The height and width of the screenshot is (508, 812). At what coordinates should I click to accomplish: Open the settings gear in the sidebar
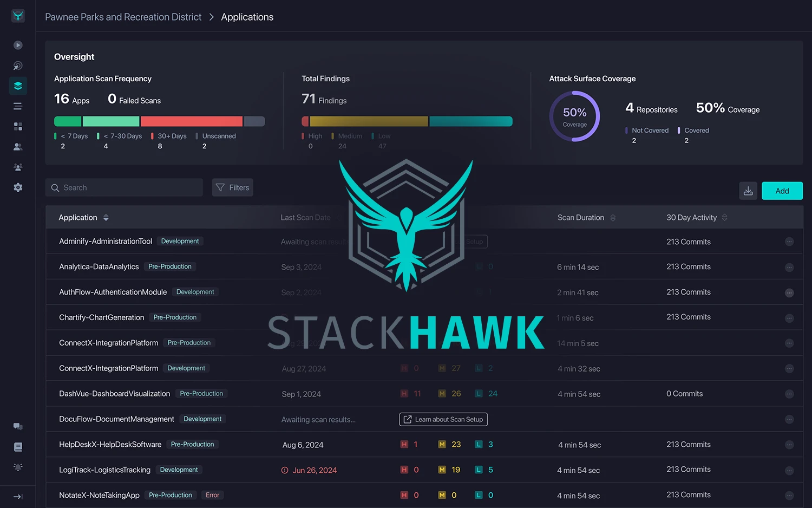(18, 187)
